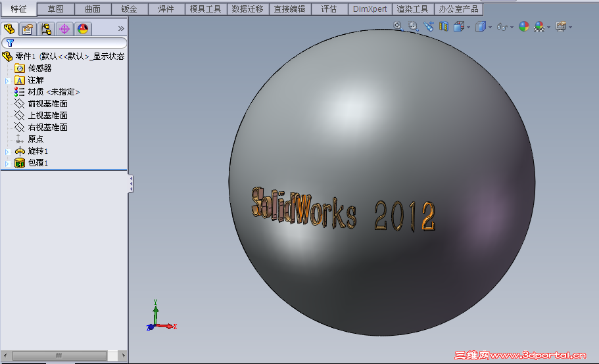Viewport: 599px width, 364px height.
Task: Click the 前视基准面 plane icon
Action: [x=20, y=104]
